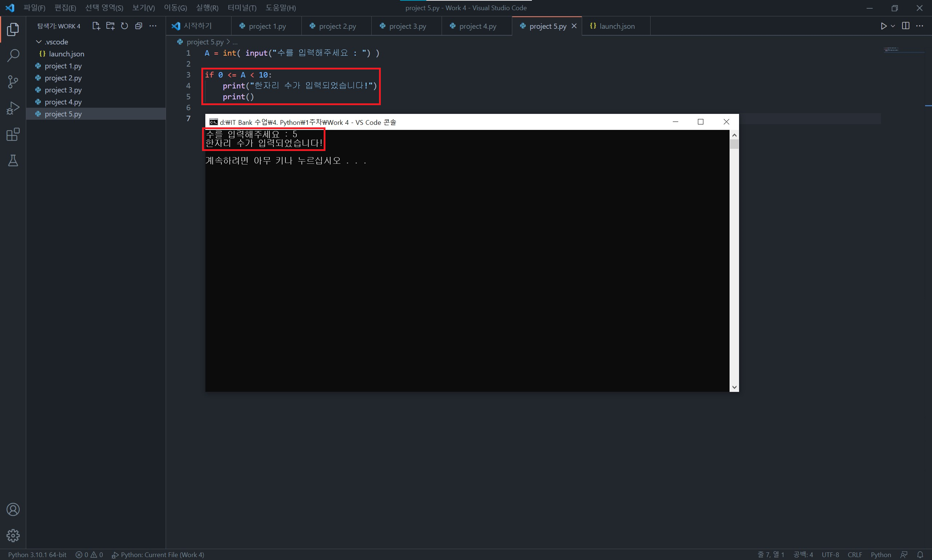
Task: Open the Extensions view
Action: point(13,134)
